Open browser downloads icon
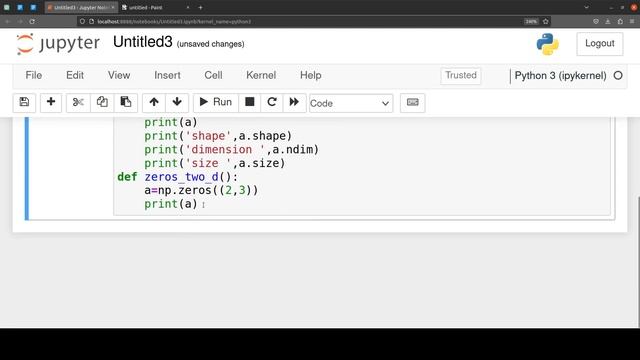640x360 pixels. (x=608, y=21)
